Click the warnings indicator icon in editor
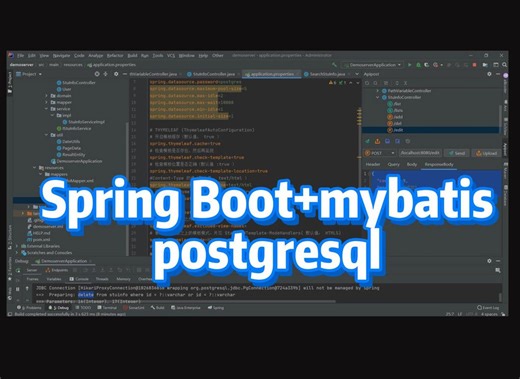The width and height of the screenshot is (520, 379). tap(332, 82)
